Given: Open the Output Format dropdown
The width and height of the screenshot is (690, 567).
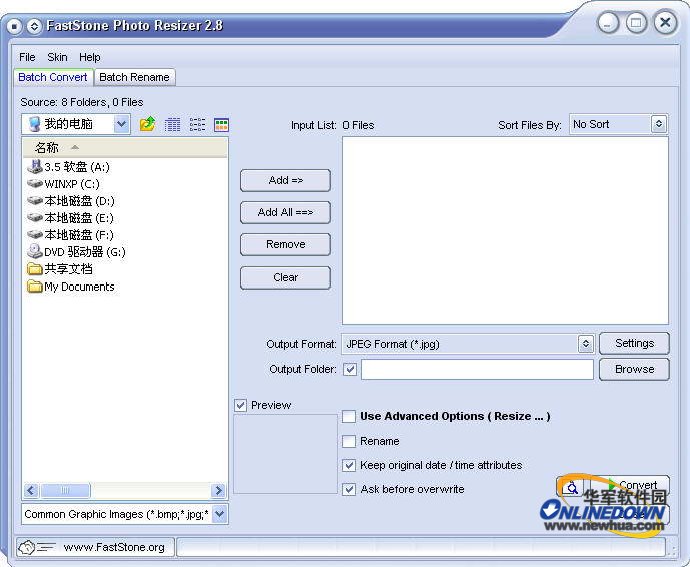Looking at the screenshot, I should [586, 344].
